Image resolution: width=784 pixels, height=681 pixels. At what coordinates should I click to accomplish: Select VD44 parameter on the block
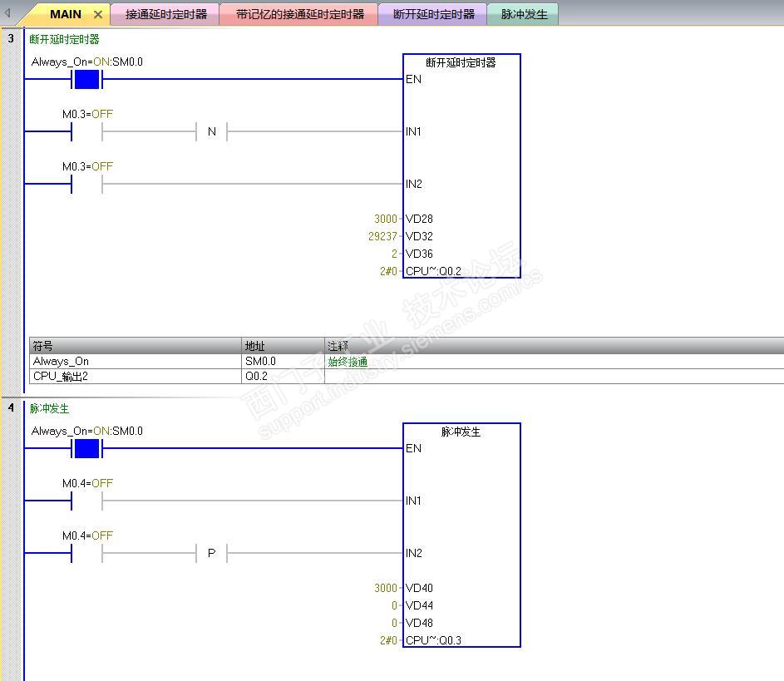(x=419, y=605)
